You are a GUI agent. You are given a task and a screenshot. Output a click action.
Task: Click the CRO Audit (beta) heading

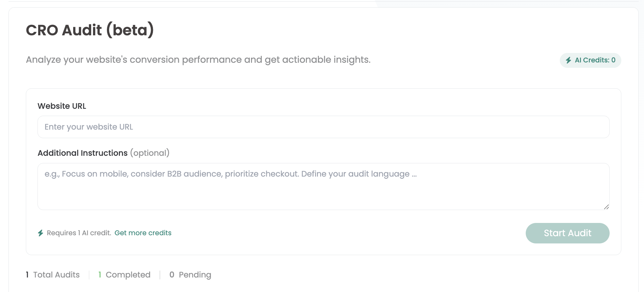click(90, 30)
